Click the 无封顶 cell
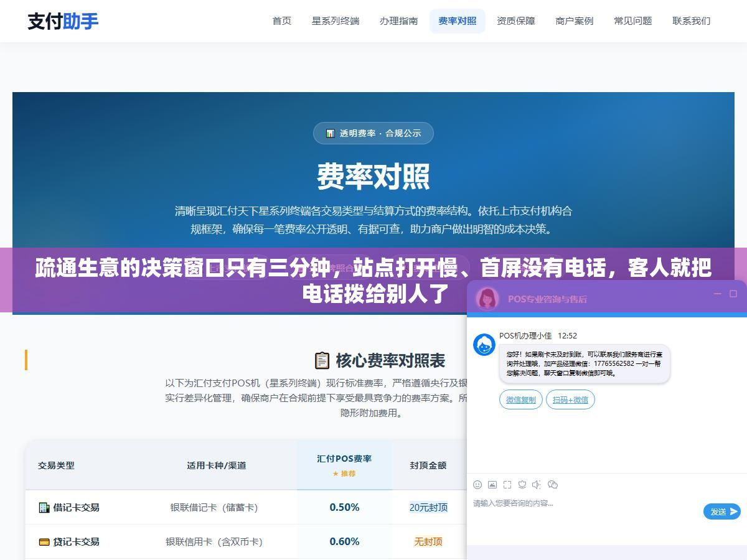Screen dimensions: 747x560 pos(428,541)
